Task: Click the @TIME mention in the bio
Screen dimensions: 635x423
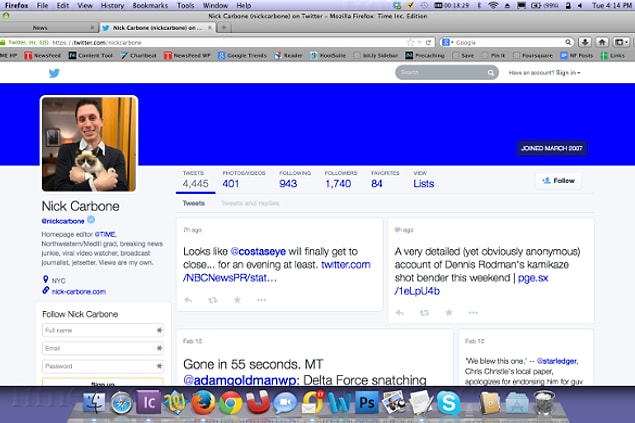Action: (105, 234)
